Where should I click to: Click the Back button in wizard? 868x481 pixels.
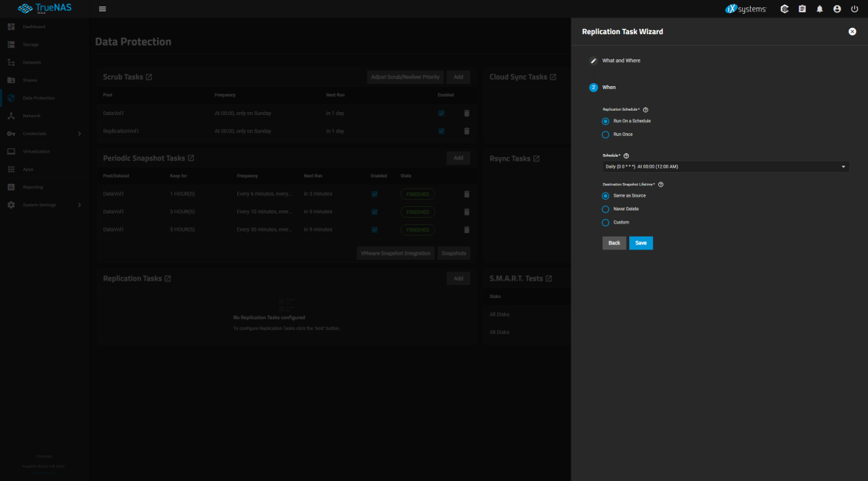614,243
